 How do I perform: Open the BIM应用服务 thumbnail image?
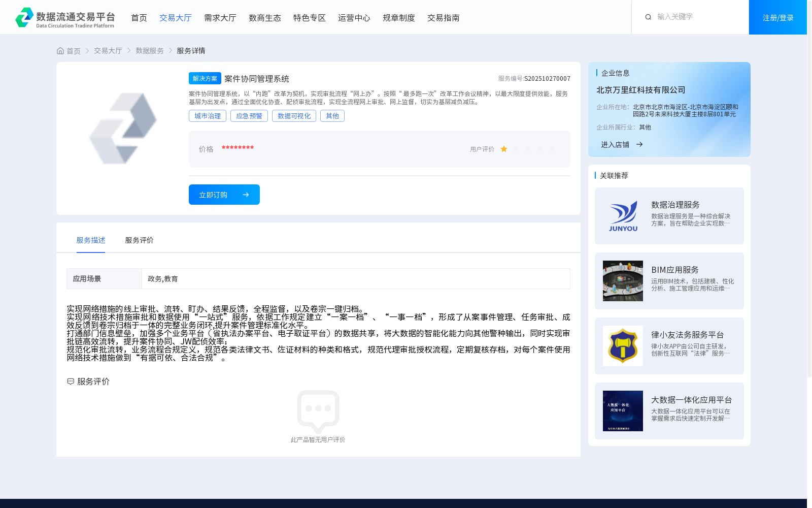pos(623,281)
